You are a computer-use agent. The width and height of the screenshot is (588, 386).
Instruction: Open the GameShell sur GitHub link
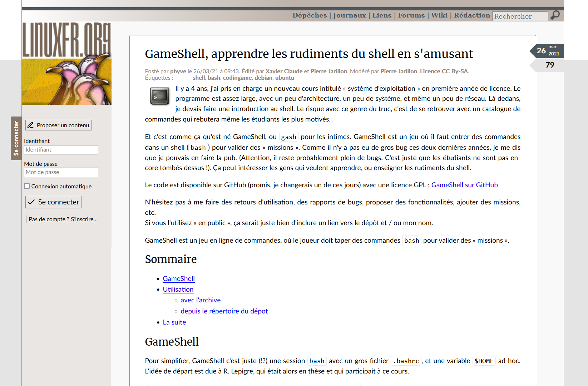[464, 185]
